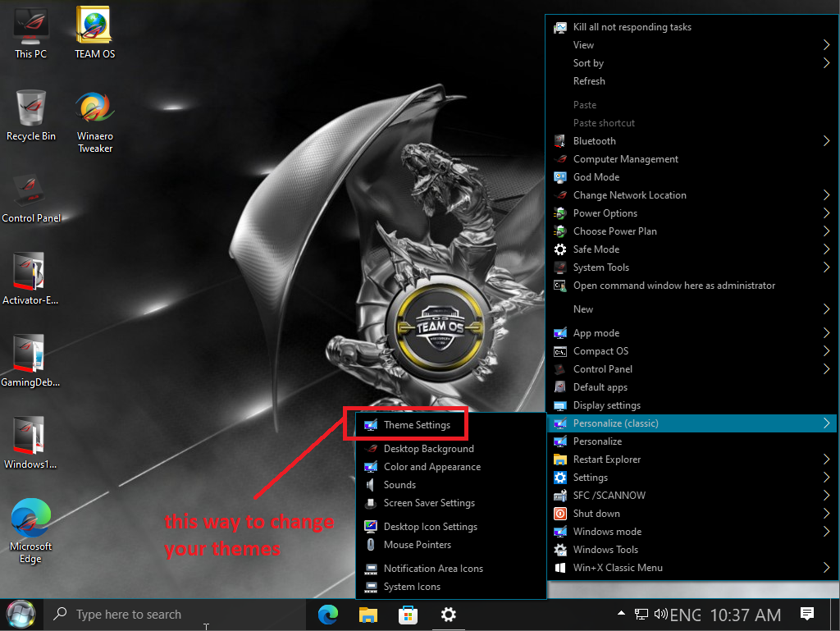Open the network tray icon

click(641, 615)
